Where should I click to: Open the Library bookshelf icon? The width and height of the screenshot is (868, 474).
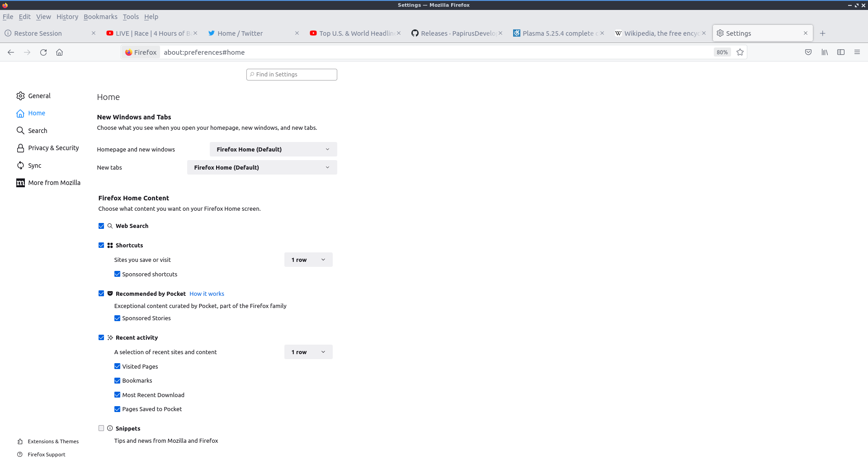(x=825, y=52)
